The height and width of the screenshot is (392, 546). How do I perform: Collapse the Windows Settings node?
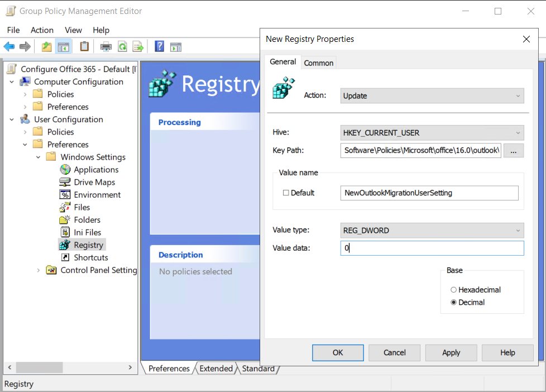tap(39, 157)
